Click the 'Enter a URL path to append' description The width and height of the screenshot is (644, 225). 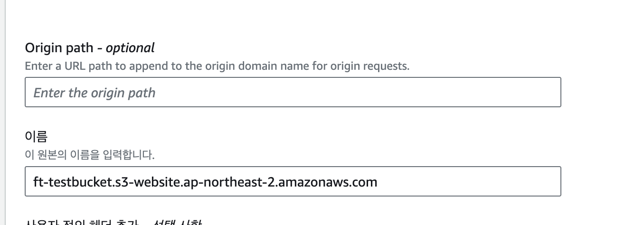tap(217, 66)
